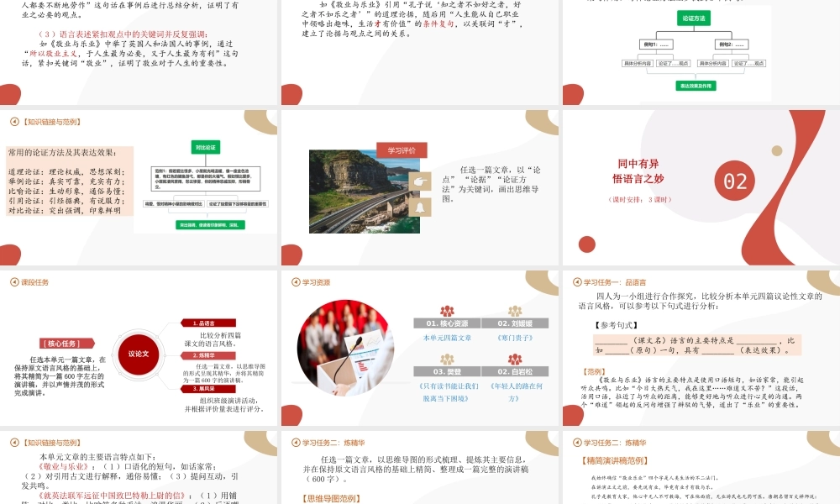Click the people icon above 03.樊登
This screenshot has height=504, width=840.
pyautogui.click(x=447, y=359)
